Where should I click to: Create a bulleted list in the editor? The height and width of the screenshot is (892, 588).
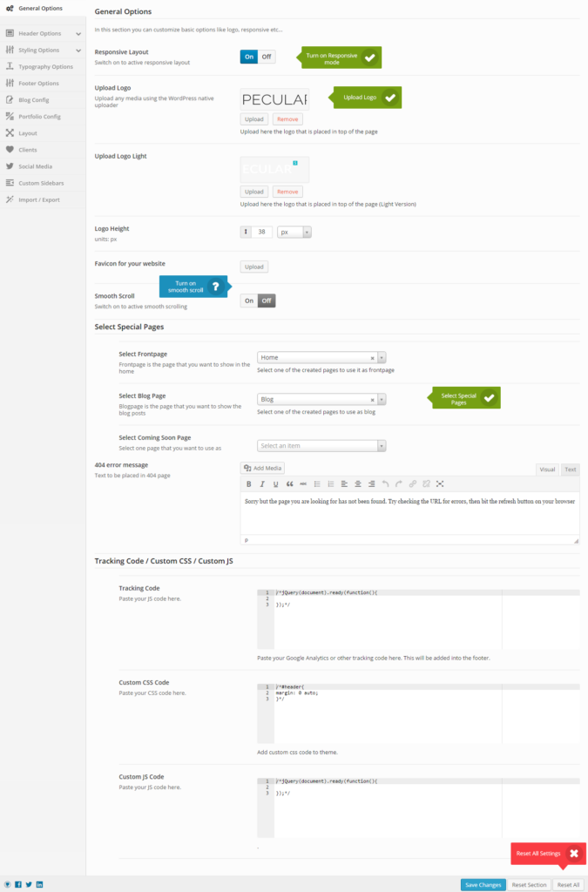[x=317, y=484]
